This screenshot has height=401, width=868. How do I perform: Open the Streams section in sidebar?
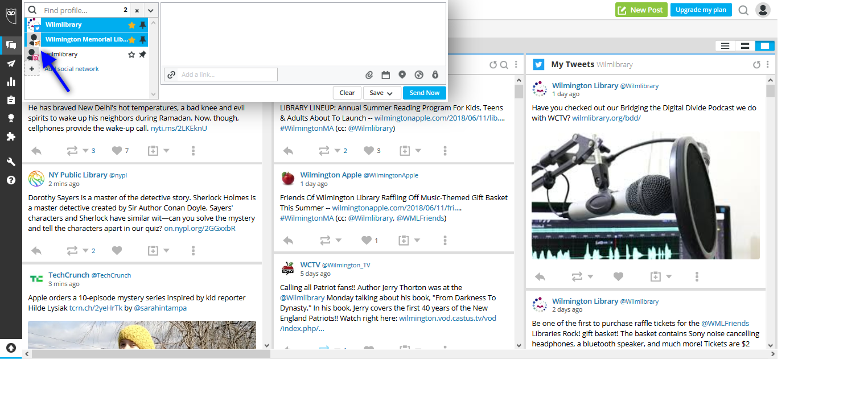tap(11, 45)
